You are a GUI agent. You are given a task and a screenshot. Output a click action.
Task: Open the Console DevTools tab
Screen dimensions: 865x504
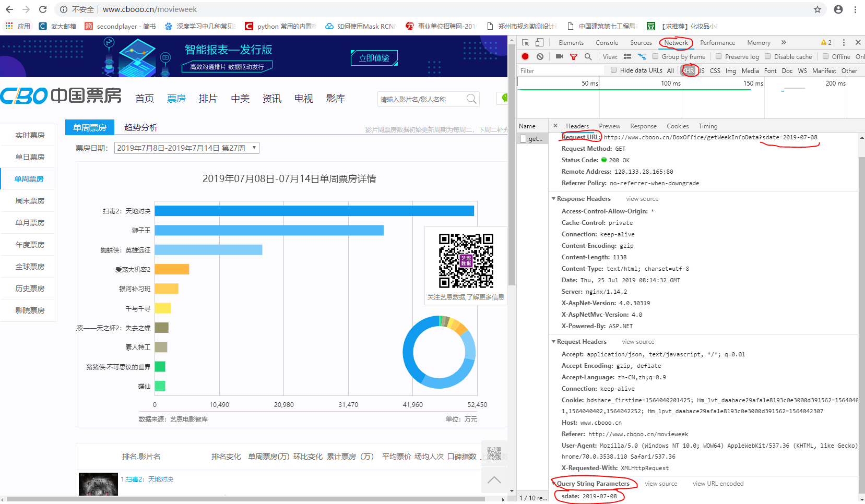tap(607, 43)
